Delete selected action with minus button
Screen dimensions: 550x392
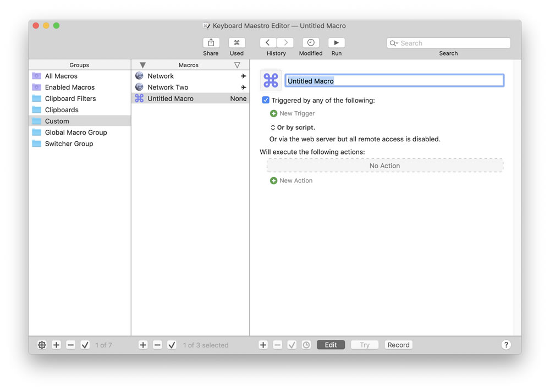pos(277,345)
